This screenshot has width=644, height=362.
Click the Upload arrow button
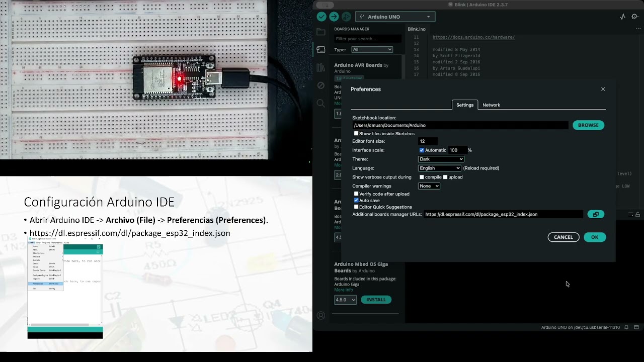pos(334,17)
